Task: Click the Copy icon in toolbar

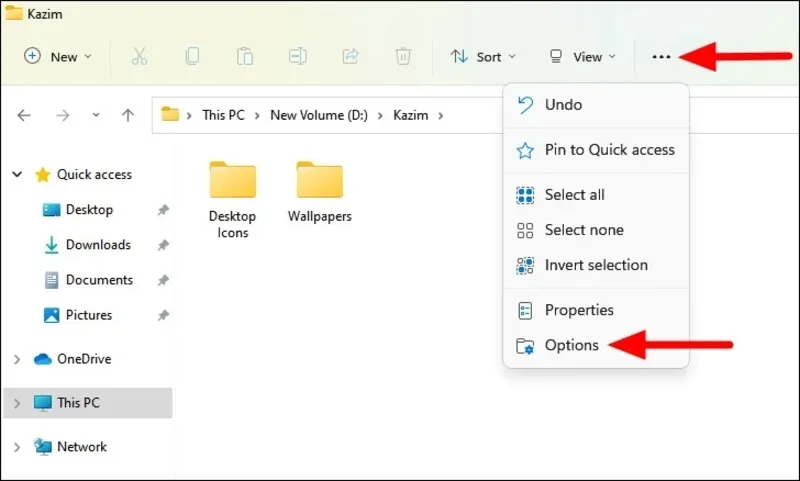Action: coord(192,56)
